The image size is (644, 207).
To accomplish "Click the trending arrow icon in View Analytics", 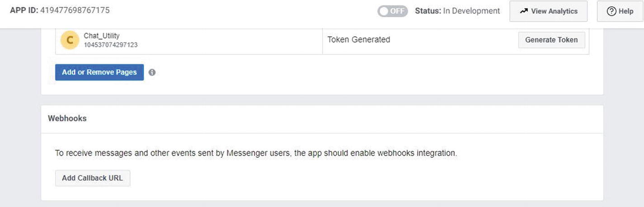I will coord(524,11).
